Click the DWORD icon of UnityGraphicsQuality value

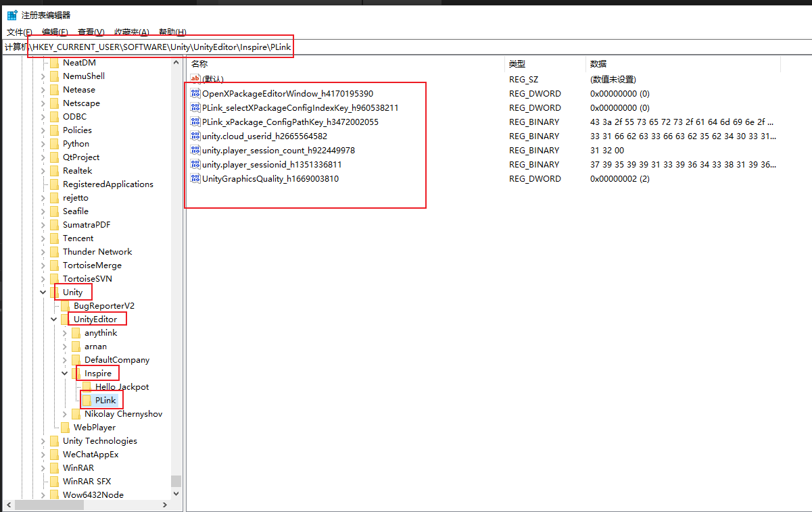pyautogui.click(x=195, y=179)
